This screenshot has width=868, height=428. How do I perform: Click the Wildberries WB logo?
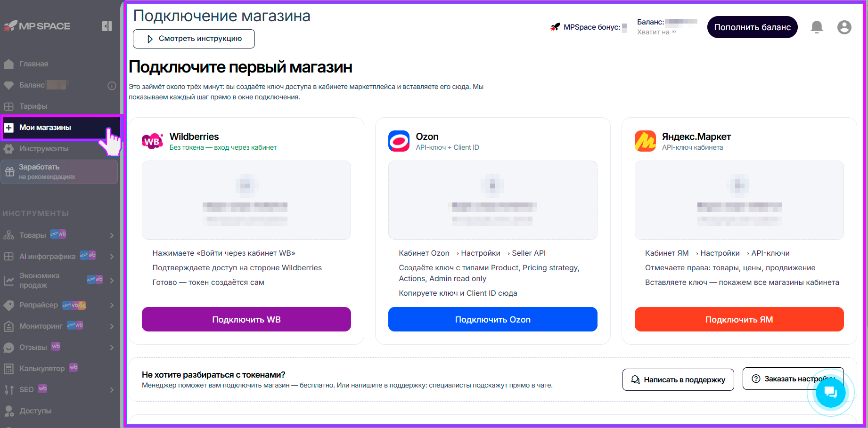[x=152, y=141]
